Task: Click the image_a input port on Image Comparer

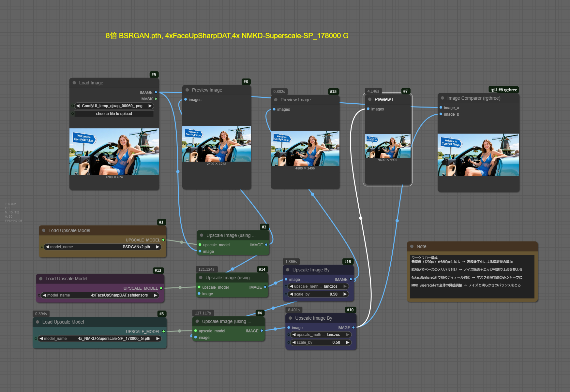Action: 441,108
